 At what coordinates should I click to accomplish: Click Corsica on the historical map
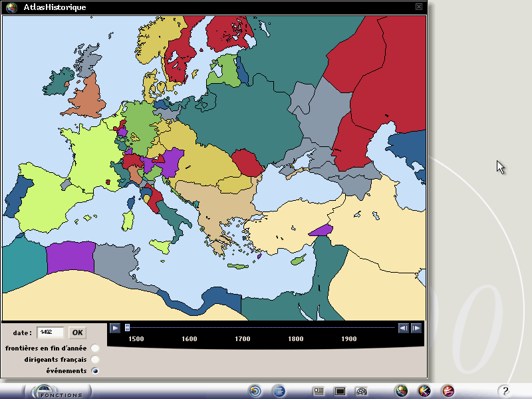(x=131, y=203)
